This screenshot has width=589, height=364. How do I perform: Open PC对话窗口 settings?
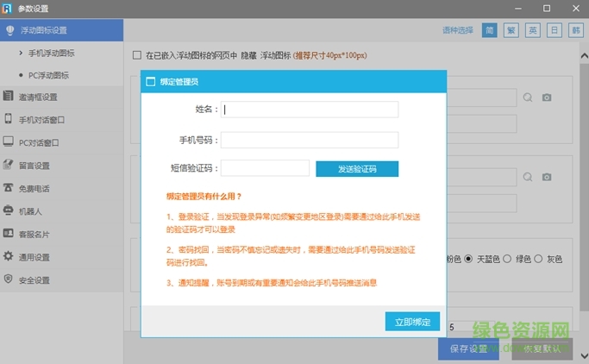(x=40, y=142)
